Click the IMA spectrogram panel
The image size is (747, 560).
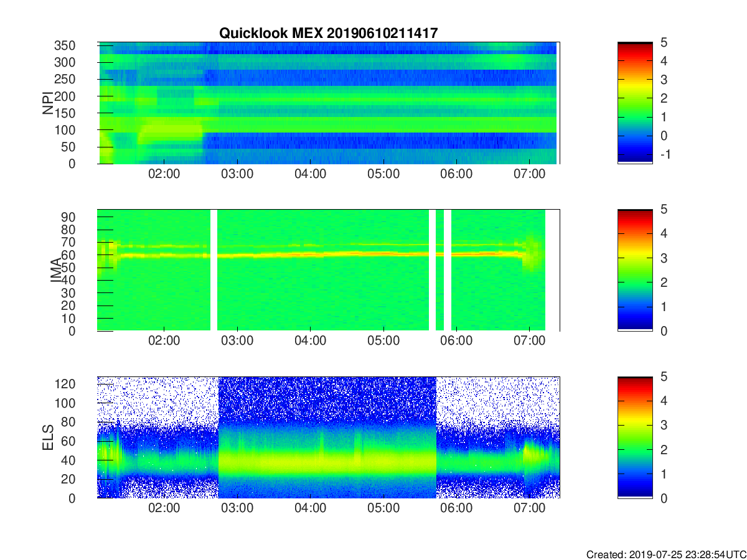pyautogui.click(x=328, y=270)
